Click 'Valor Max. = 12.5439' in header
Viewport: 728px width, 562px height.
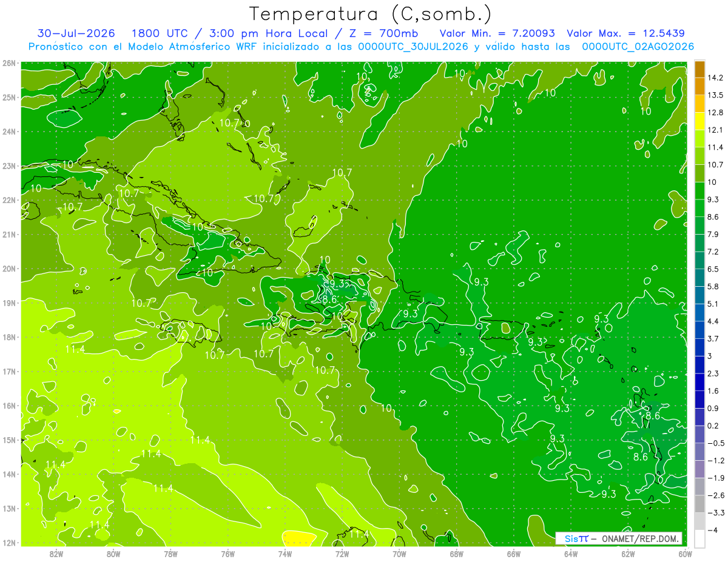(626, 33)
